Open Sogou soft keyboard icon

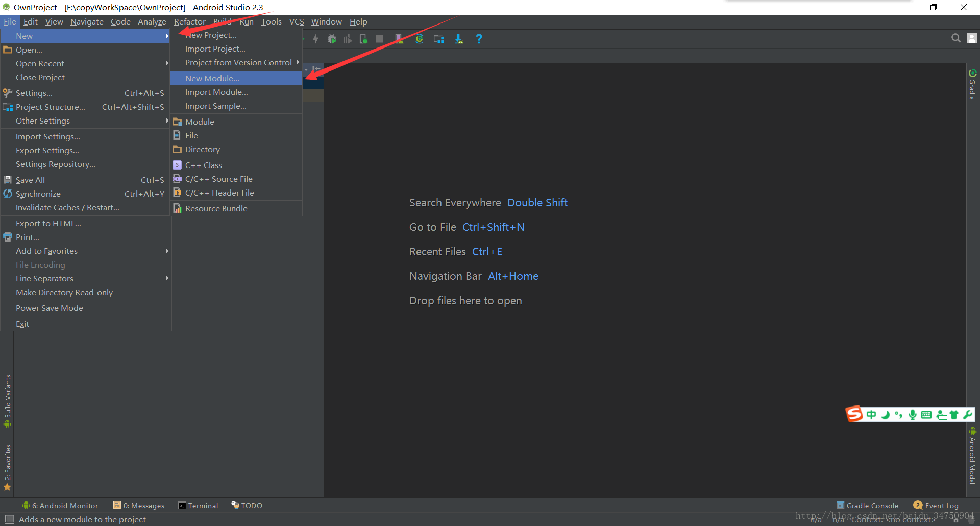(926, 415)
